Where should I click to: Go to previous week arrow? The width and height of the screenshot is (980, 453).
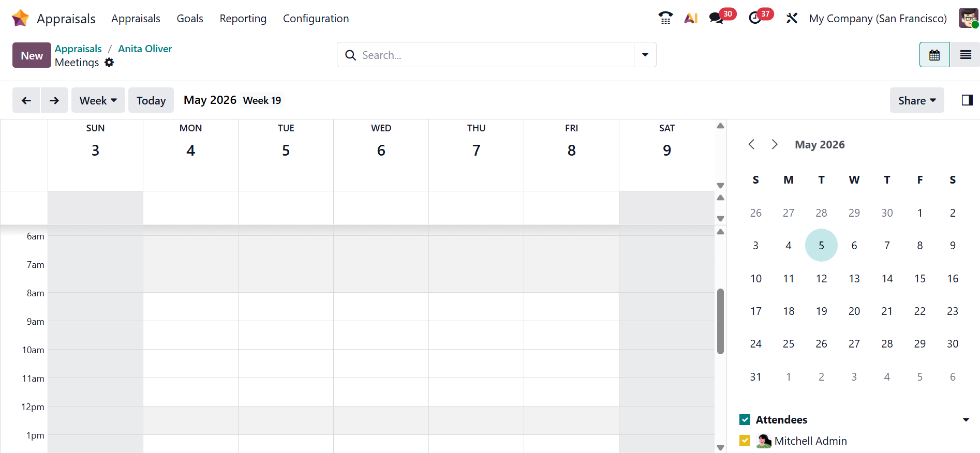click(x=26, y=100)
